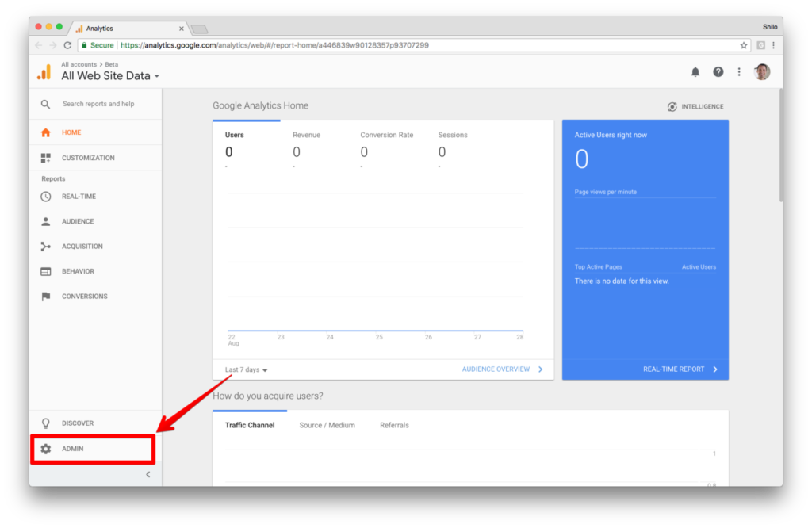
Task: Open the Last 7 days date range dropdown
Action: 246,369
